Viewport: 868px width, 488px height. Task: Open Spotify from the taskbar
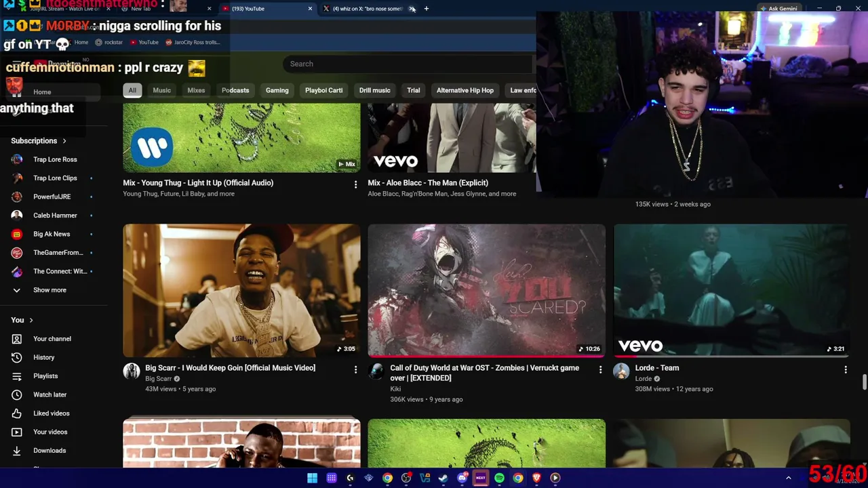tap(499, 478)
